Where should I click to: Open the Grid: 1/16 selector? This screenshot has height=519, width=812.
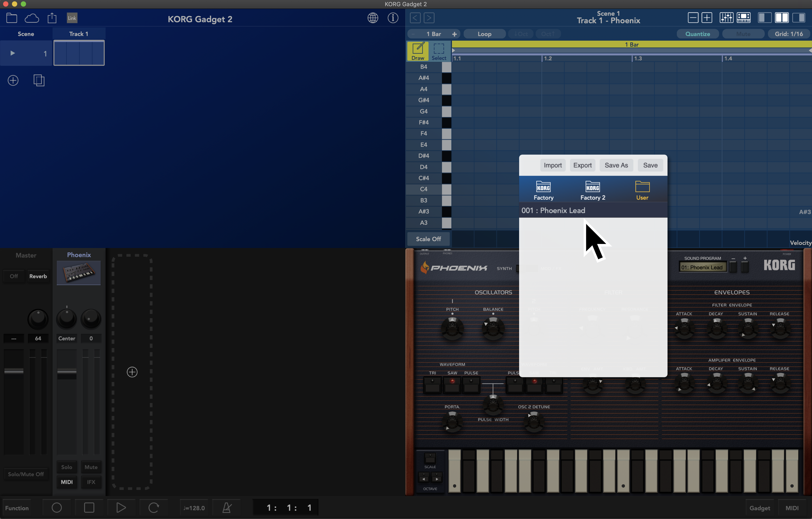[789, 34]
